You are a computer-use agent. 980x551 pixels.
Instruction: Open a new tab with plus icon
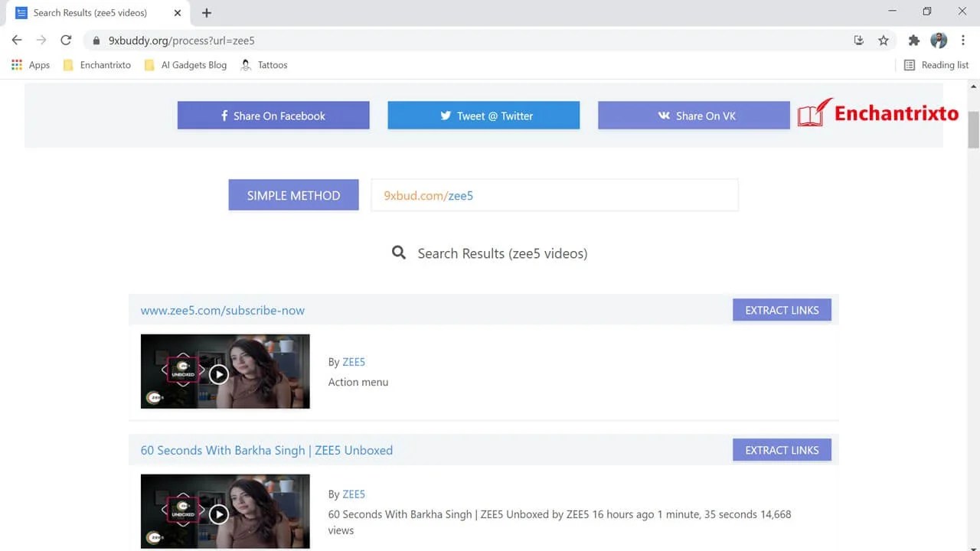click(x=207, y=13)
